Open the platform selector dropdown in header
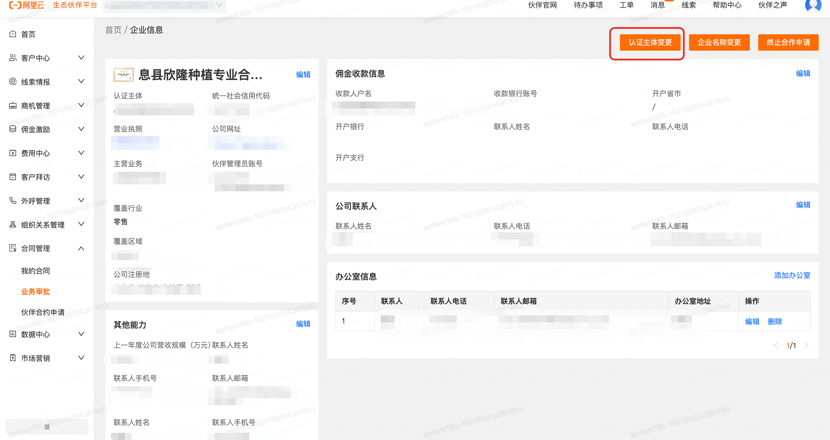The width and height of the screenshot is (830, 440). click(165, 5)
